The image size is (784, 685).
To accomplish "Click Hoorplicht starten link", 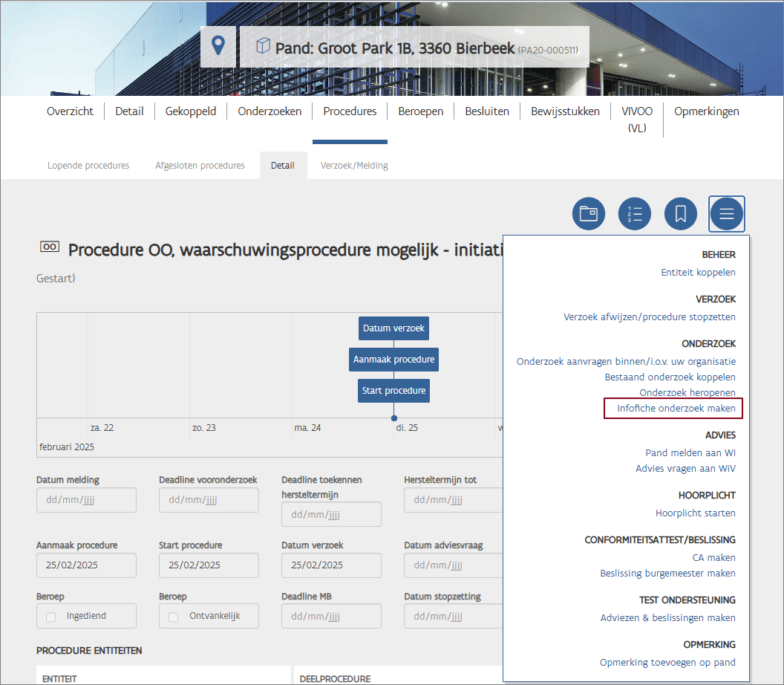I will [x=695, y=513].
